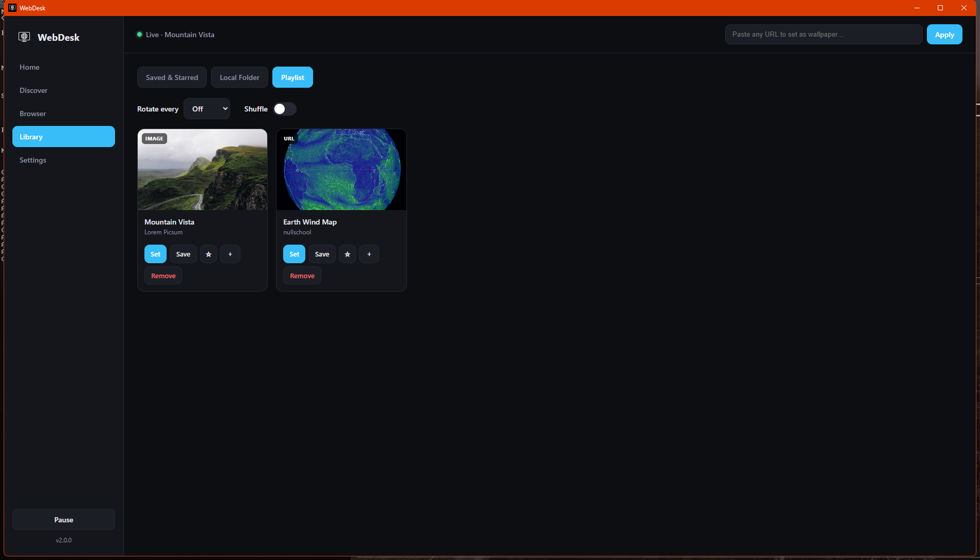Toggle the Shuffle switch
Screen dimensions: 980x560
point(285,109)
